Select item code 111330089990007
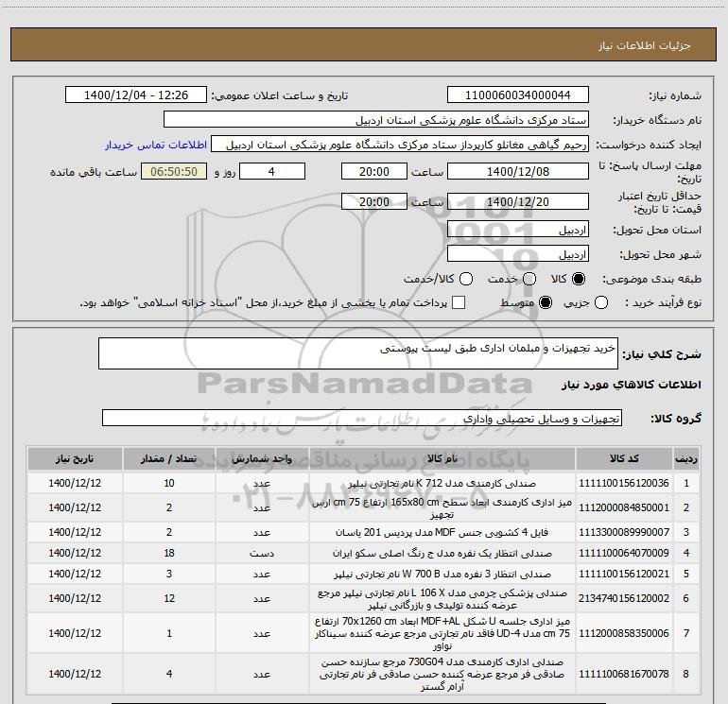 click(624, 532)
